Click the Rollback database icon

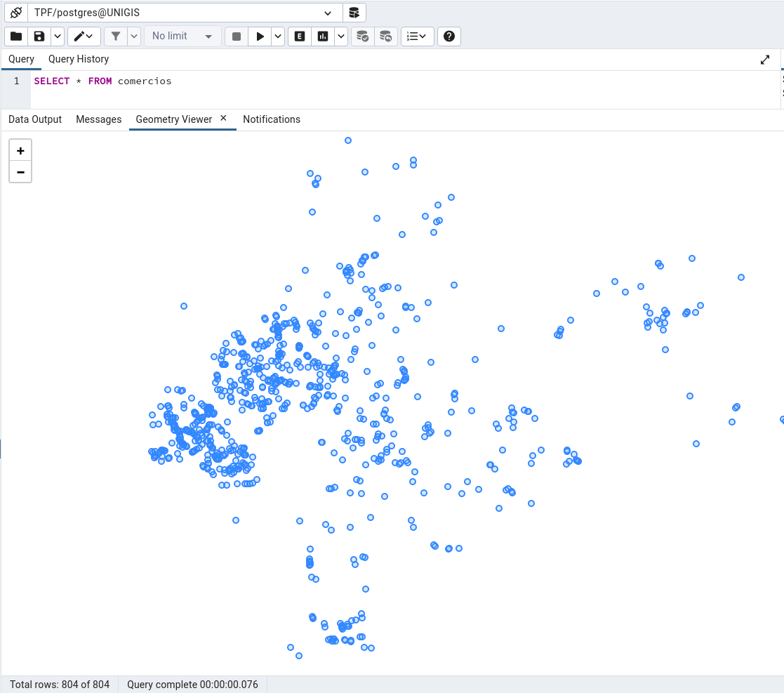[x=386, y=36]
